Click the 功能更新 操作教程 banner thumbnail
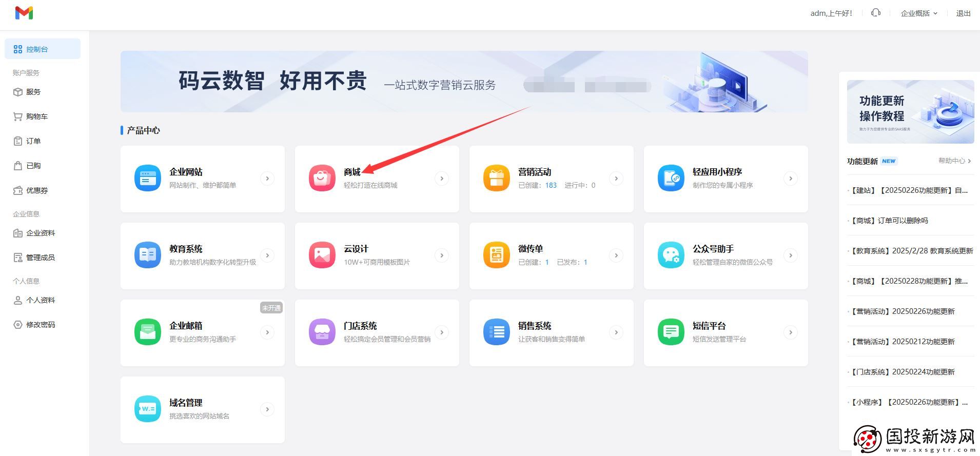 pyautogui.click(x=910, y=112)
